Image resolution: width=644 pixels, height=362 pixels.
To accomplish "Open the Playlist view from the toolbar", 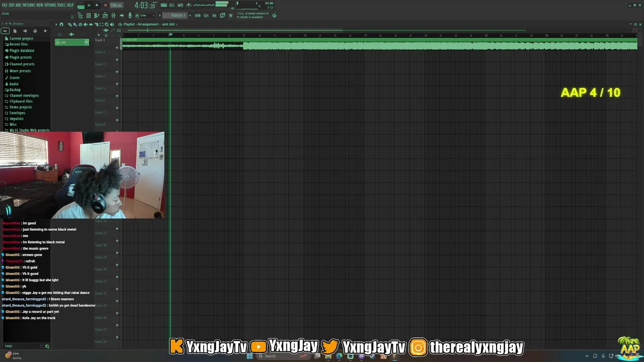I will (105, 16).
